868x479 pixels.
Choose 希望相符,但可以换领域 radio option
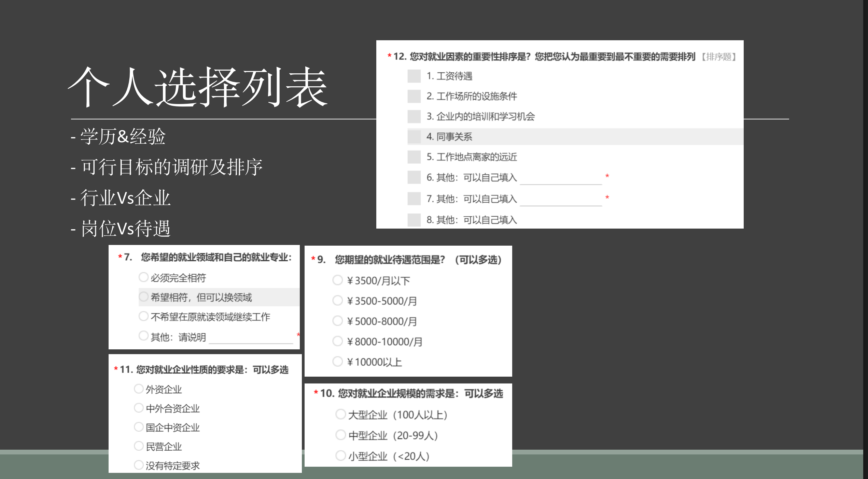click(x=143, y=297)
